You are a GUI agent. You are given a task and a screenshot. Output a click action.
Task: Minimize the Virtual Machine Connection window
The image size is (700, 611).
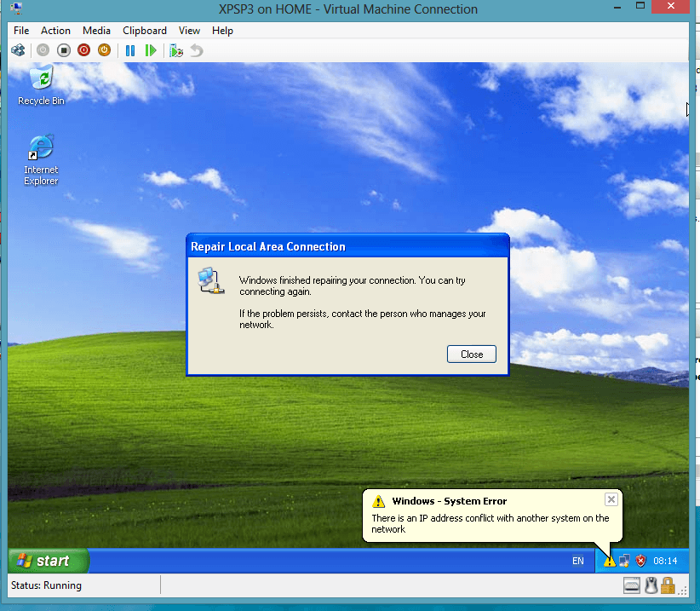point(617,8)
